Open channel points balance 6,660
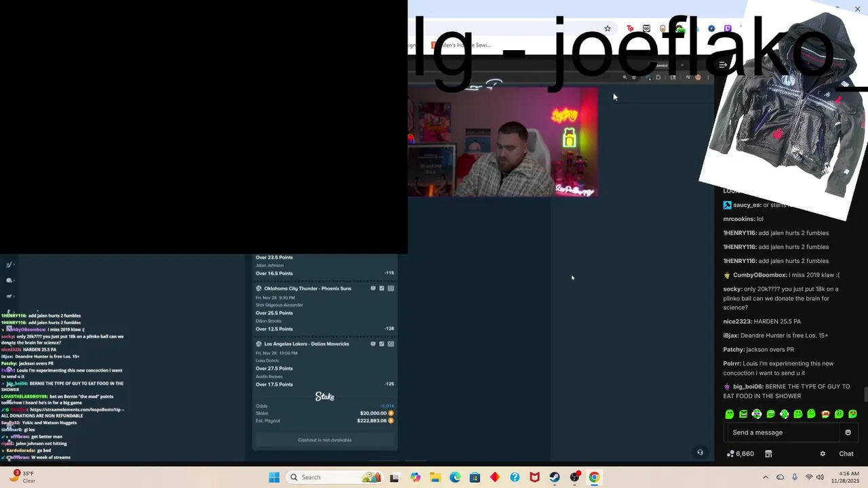This screenshot has width=868, height=488. (x=741, y=454)
